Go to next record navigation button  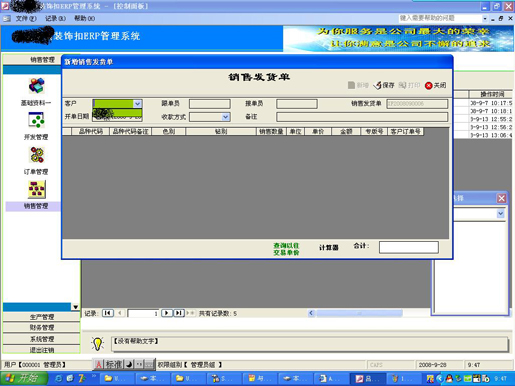point(167,313)
